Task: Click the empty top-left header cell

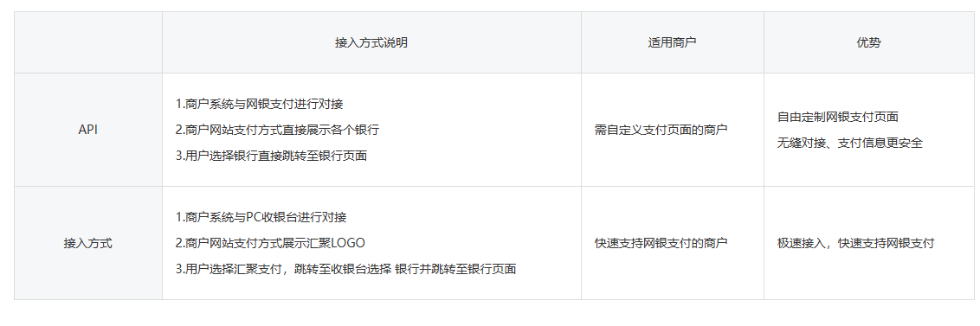Action: click(88, 42)
